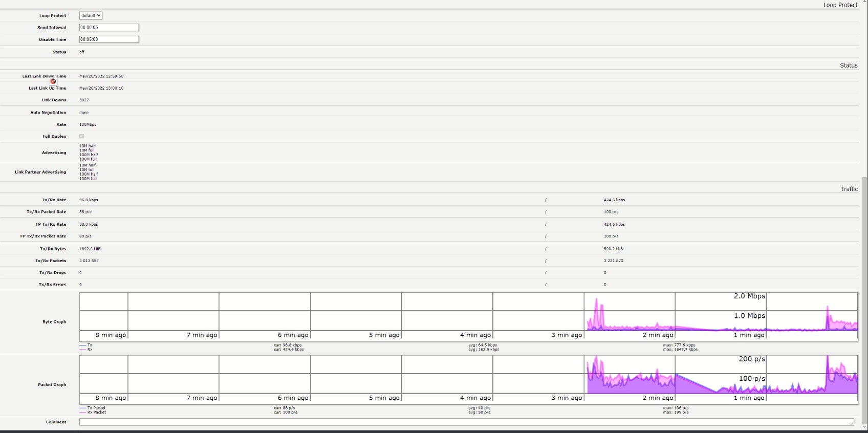Select 100 p/s in the Tx/Rx Packet Rate row

(x=611, y=212)
